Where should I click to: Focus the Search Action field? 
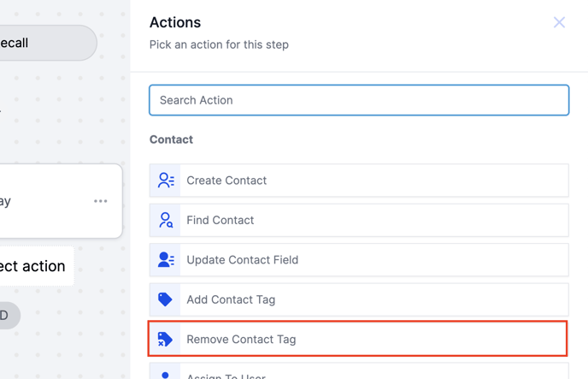point(359,100)
